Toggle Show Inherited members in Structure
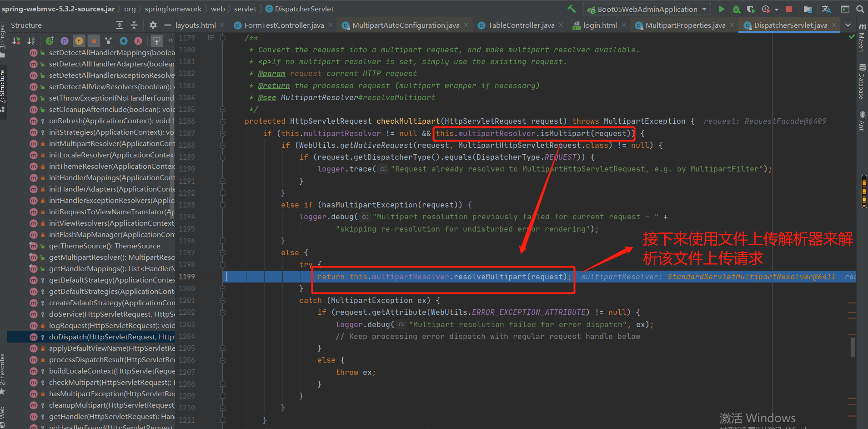This screenshot has width=868, height=429. (x=50, y=41)
